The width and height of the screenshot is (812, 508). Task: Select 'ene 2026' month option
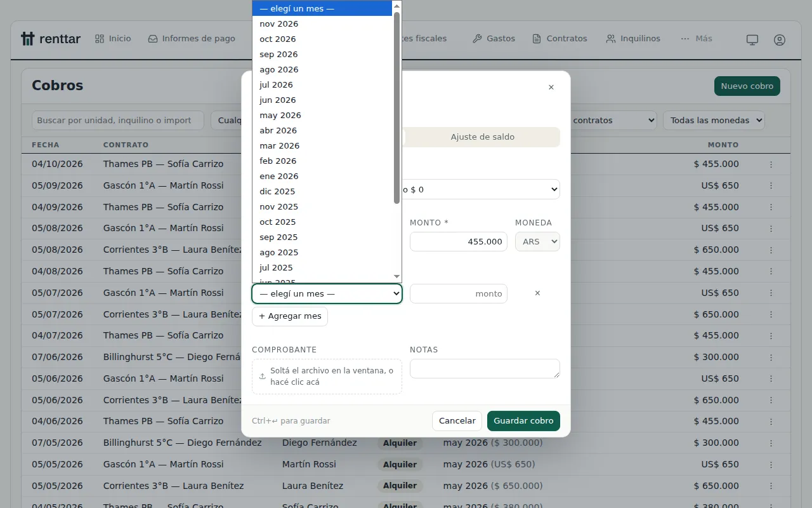click(x=322, y=176)
